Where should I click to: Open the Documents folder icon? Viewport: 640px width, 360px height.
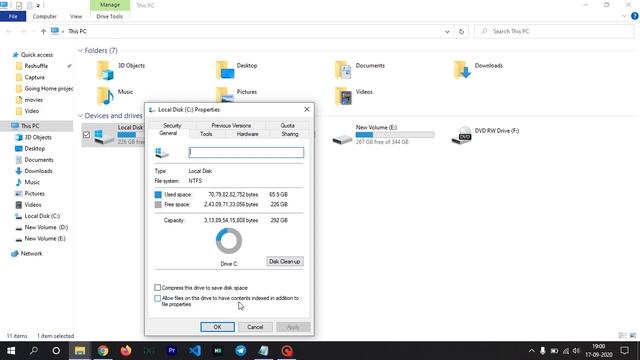[x=343, y=70]
